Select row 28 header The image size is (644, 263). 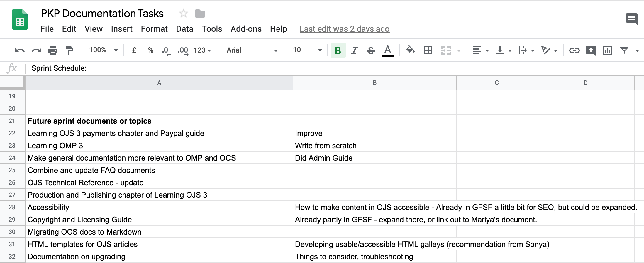(12, 207)
